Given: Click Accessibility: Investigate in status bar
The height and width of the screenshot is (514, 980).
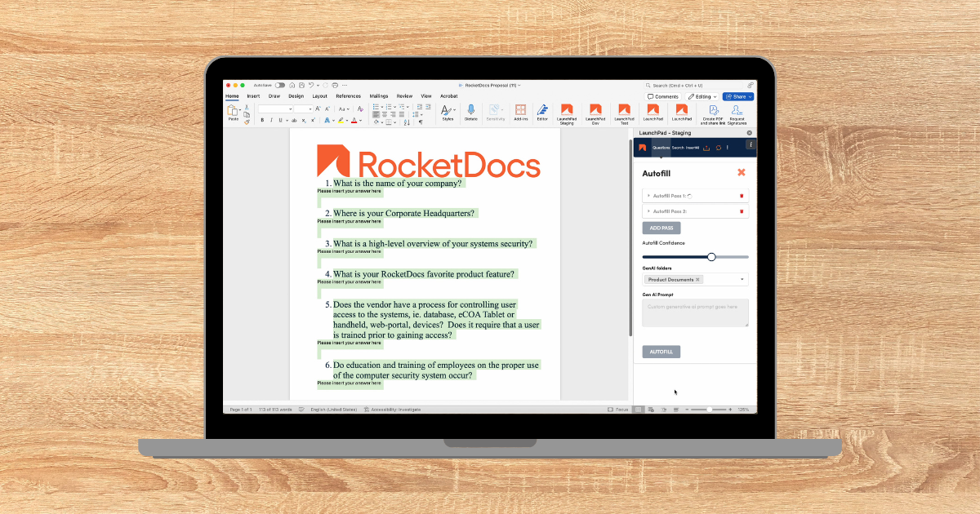Looking at the screenshot, I should click(393, 409).
